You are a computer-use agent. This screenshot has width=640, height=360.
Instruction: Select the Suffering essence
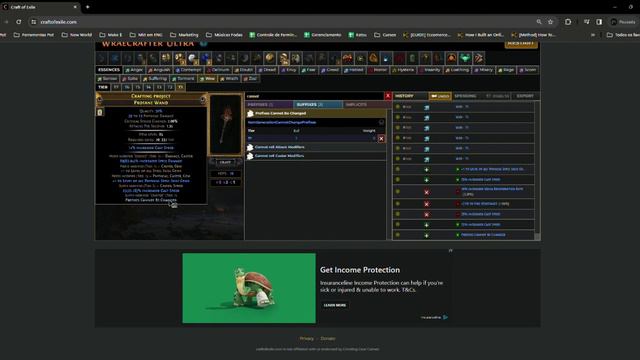point(155,78)
